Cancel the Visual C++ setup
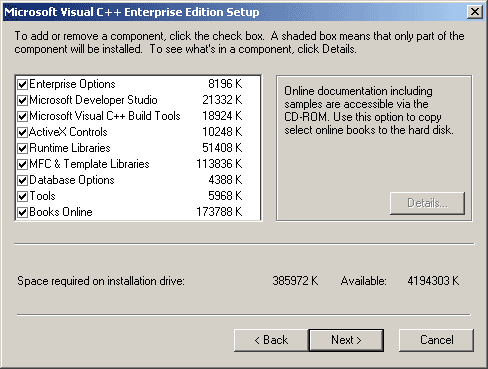 coord(436,340)
